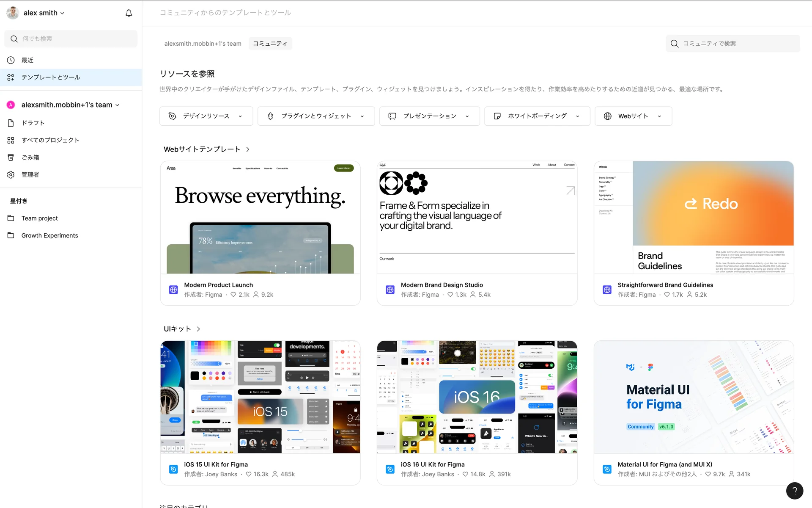The width and height of the screenshot is (812, 508).
Task: Click the ドラフト file icon
Action: (11, 123)
